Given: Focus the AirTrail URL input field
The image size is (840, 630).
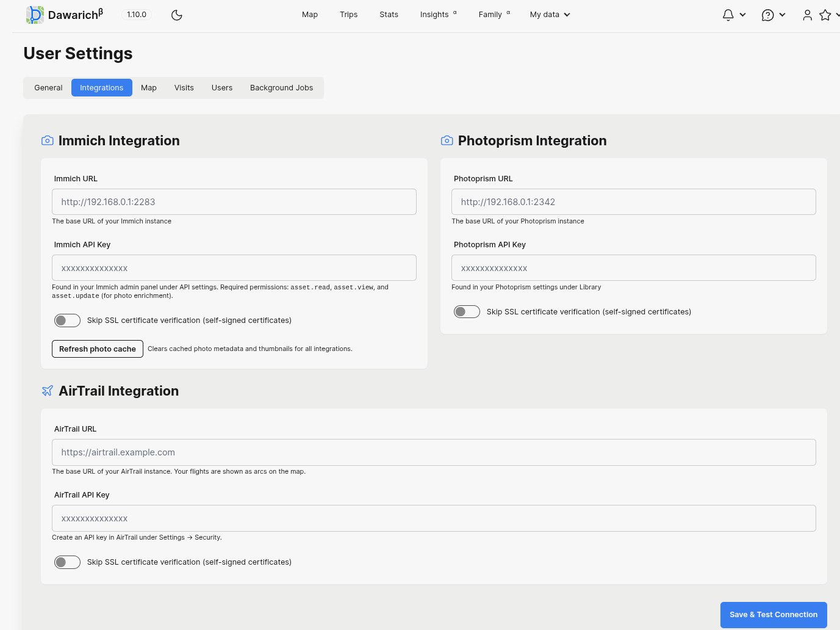Looking at the screenshot, I should (x=434, y=452).
